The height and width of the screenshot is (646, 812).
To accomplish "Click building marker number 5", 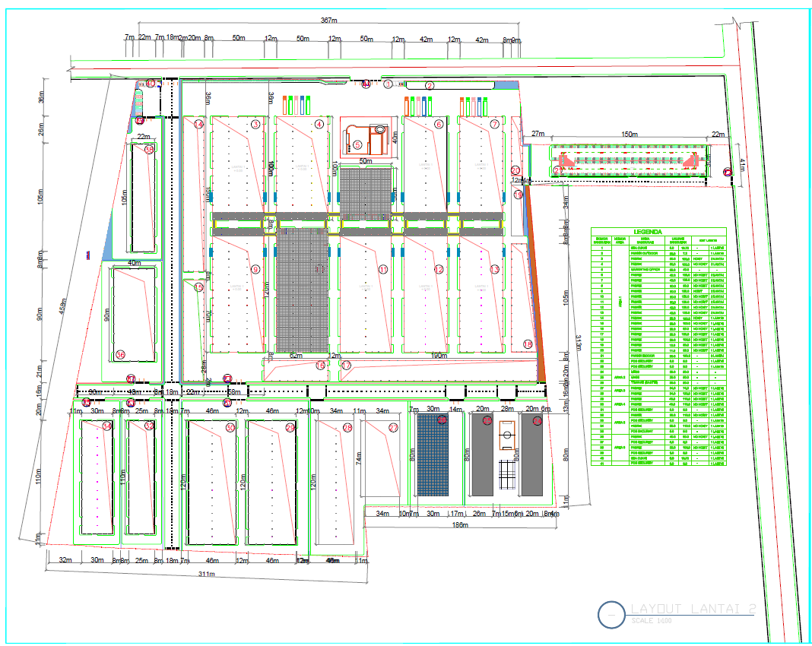I will coord(357,145).
